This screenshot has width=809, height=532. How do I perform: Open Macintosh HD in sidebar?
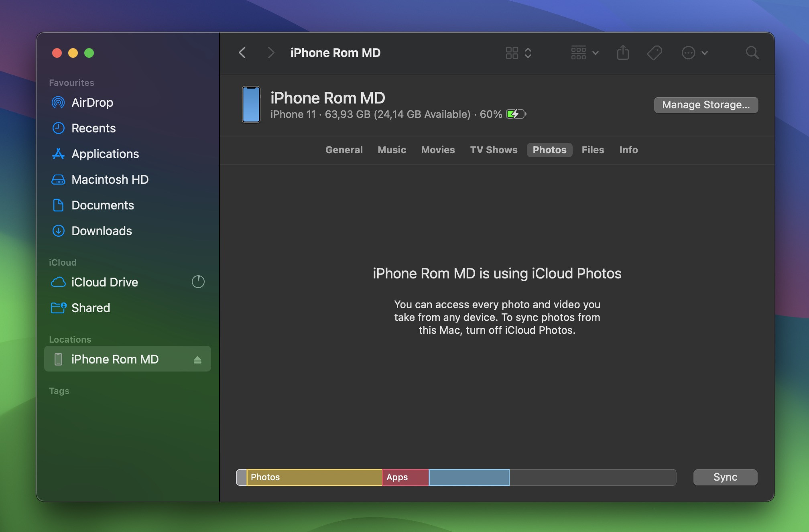pos(128,179)
